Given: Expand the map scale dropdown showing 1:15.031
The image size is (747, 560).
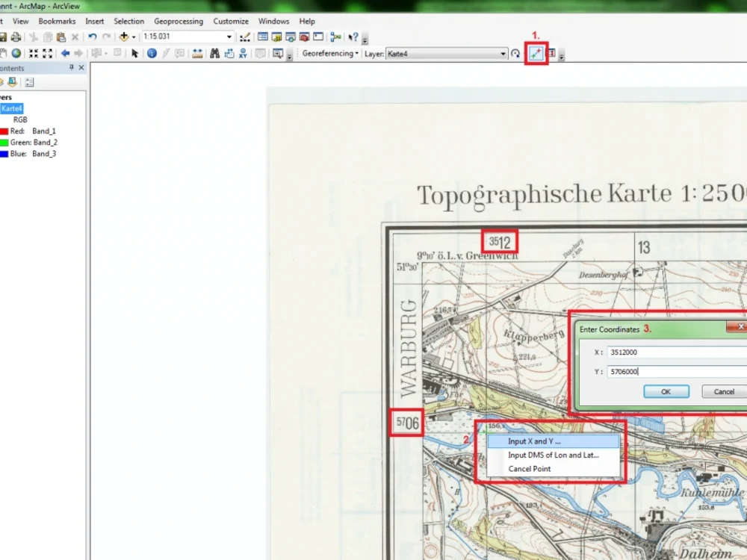Looking at the screenshot, I should [x=228, y=36].
